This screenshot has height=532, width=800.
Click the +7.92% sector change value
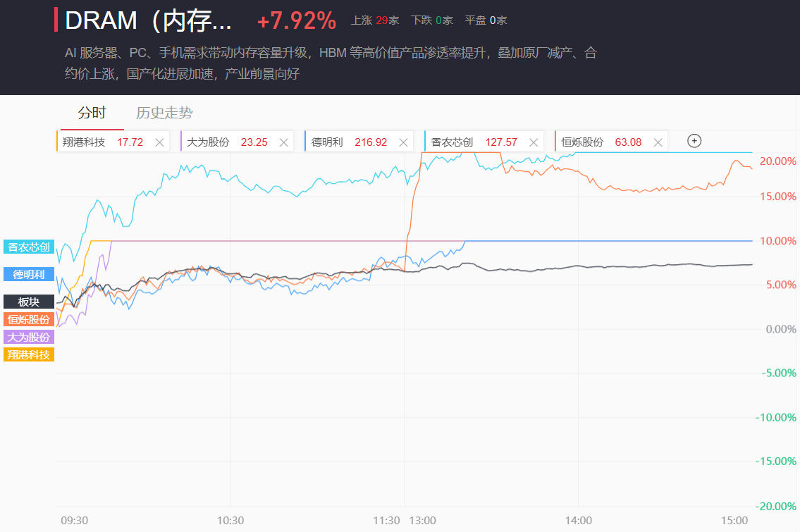[x=297, y=21]
